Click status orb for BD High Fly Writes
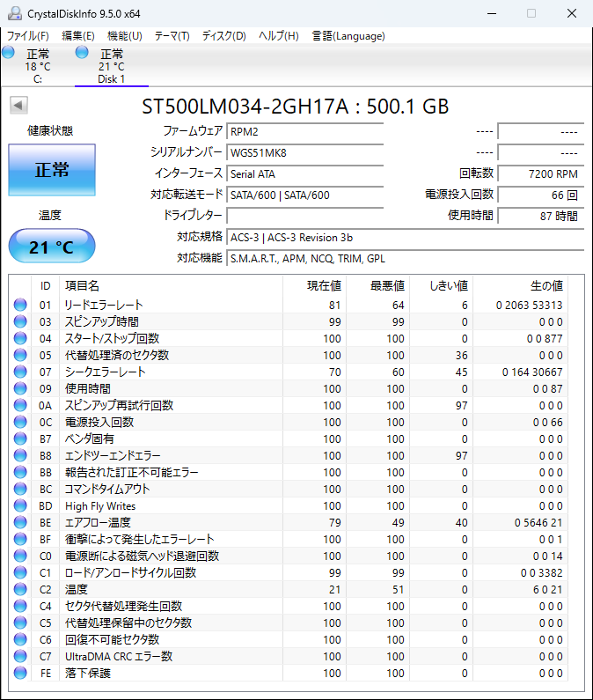The height and width of the screenshot is (700, 593). click(20, 505)
